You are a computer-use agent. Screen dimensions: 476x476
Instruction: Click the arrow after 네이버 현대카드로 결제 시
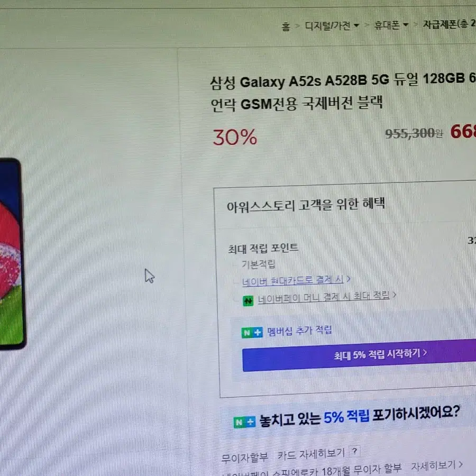tap(349, 279)
